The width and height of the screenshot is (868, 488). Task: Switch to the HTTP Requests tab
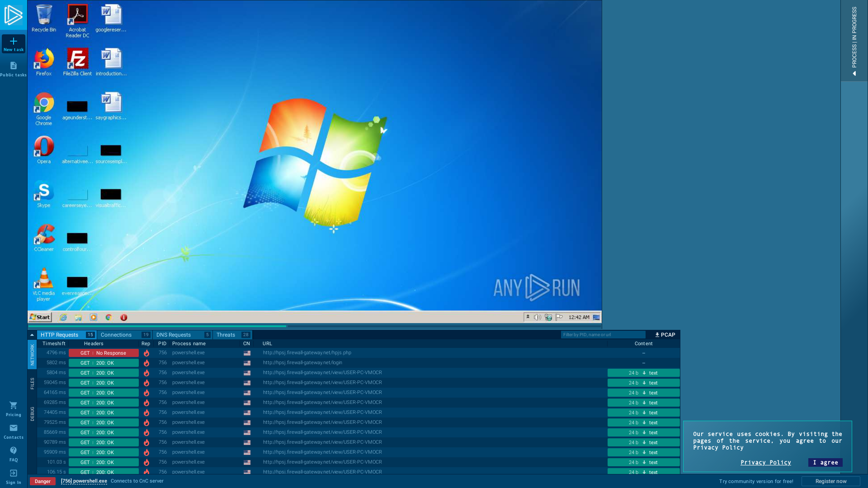tap(67, 335)
